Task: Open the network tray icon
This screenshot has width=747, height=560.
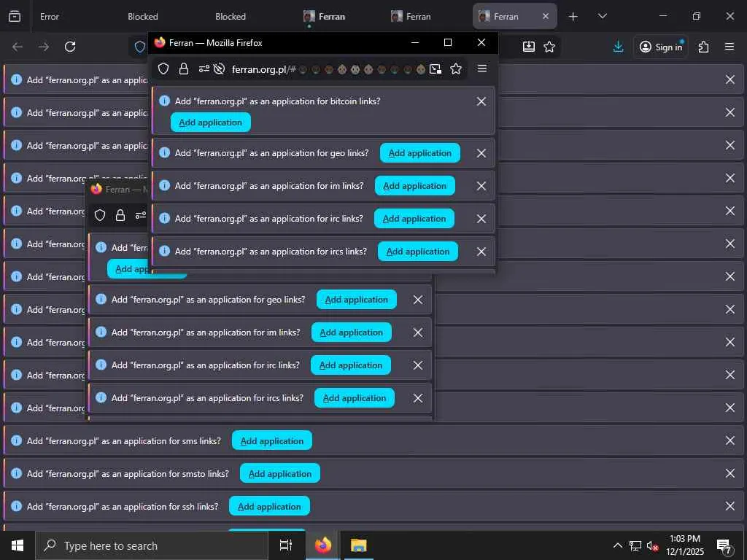Action: 635,545
